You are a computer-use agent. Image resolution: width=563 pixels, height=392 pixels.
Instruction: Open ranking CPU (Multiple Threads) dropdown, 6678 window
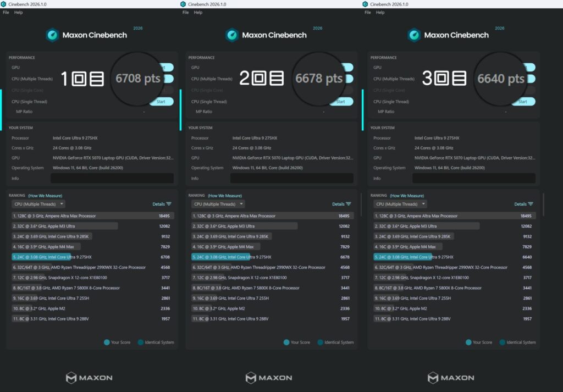[218, 204]
